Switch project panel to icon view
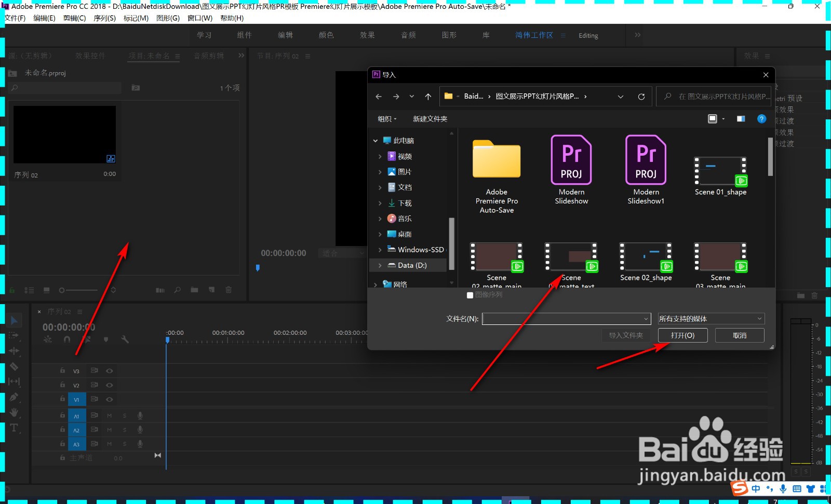The width and height of the screenshot is (831, 504). click(47, 290)
